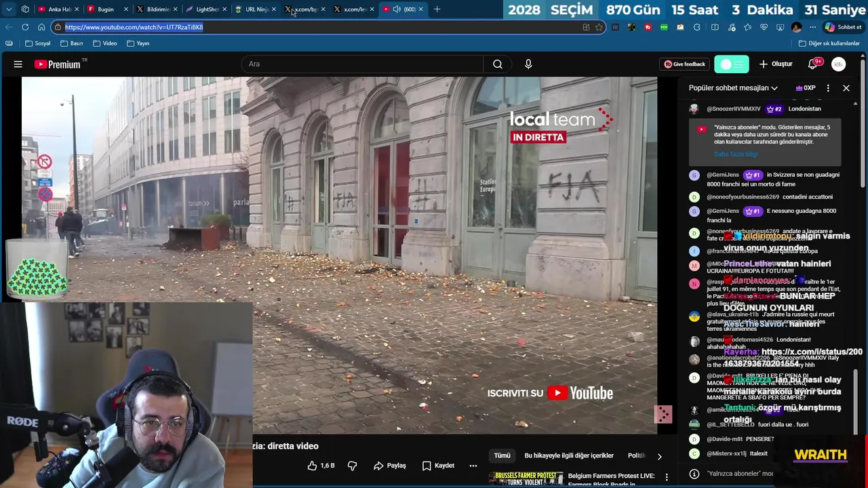Open the Brussels Farmer Protest video thumbnail

[x=526, y=478]
